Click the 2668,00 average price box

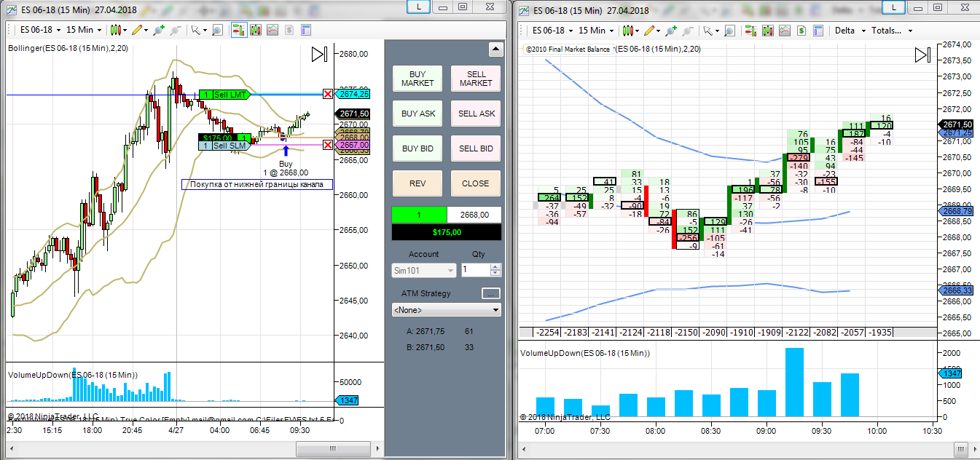tap(474, 215)
